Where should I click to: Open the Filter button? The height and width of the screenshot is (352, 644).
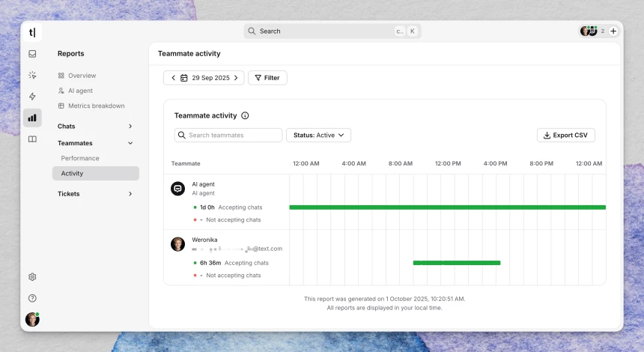coord(267,78)
